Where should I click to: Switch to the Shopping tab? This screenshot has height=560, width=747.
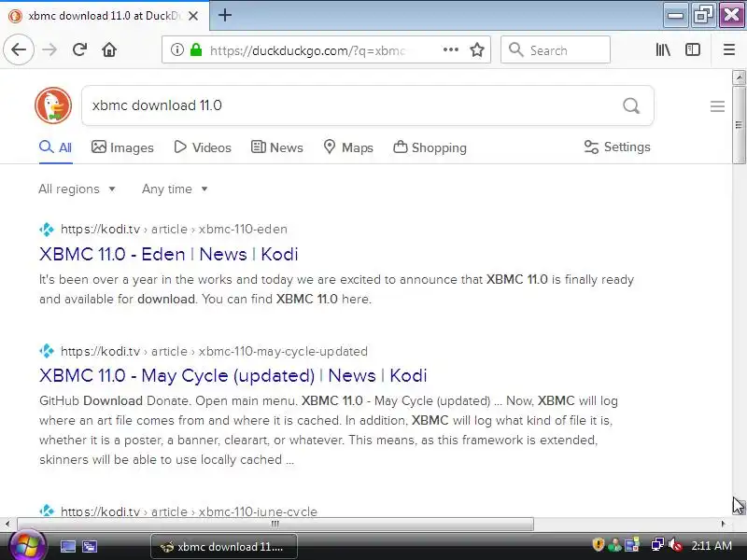[430, 147]
